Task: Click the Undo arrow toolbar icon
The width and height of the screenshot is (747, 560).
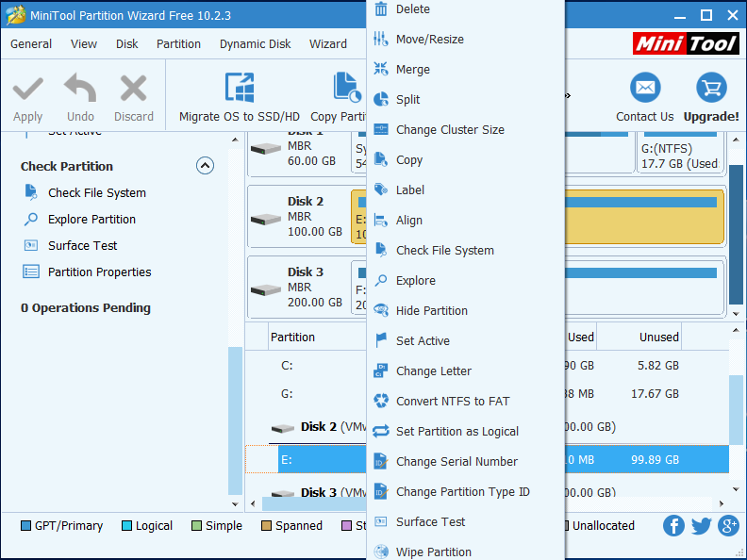Action: (x=80, y=88)
